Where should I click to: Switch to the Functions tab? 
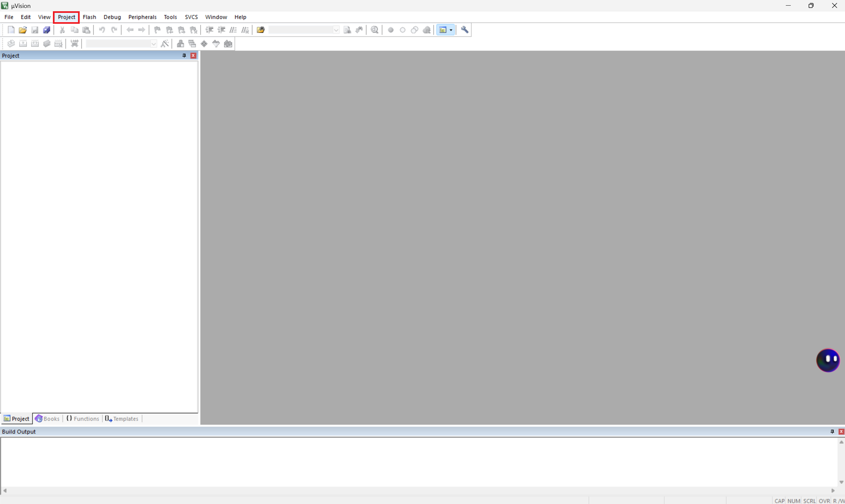(x=83, y=418)
